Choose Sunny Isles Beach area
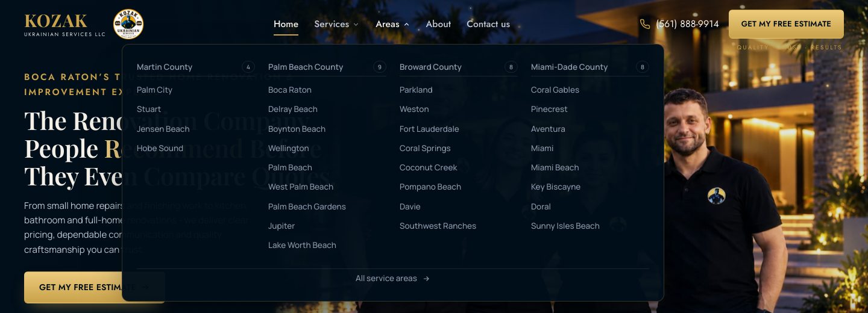868x313 pixels. [565, 226]
